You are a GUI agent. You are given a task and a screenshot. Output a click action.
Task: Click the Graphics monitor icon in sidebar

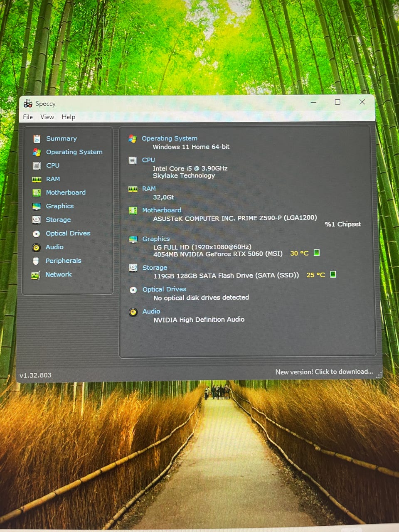coord(37,207)
